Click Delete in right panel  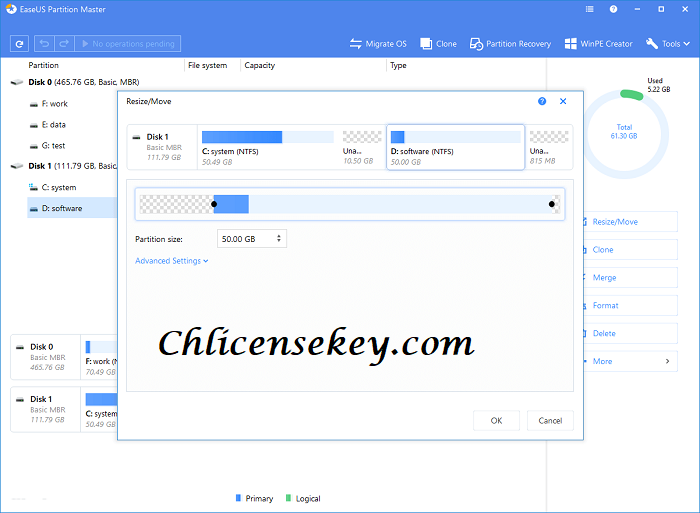[x=630, y=334]
